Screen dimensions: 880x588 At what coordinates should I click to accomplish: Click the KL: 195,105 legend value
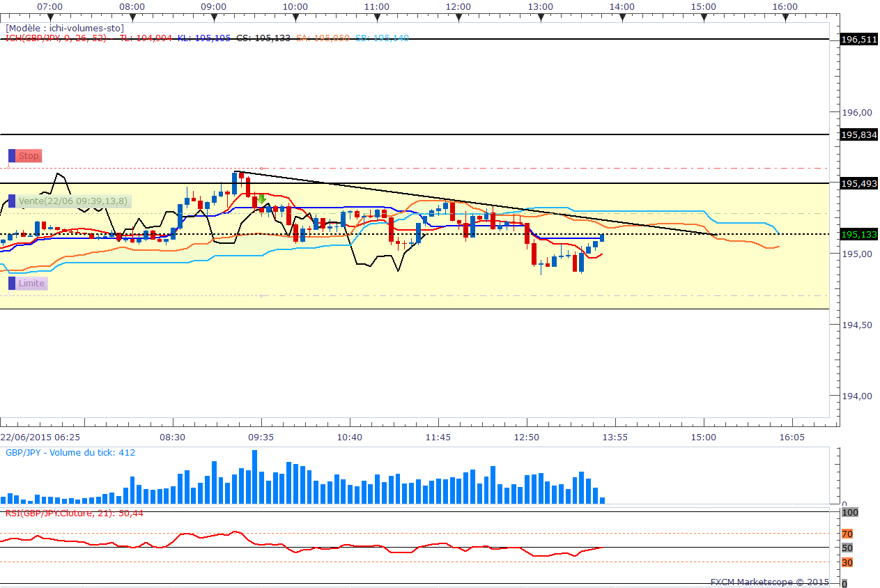pyautogui.click(x=204, y=38)
